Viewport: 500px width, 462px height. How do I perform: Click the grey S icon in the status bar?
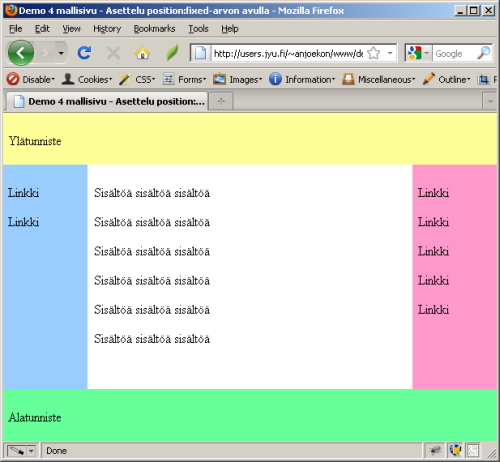point(473,451)
